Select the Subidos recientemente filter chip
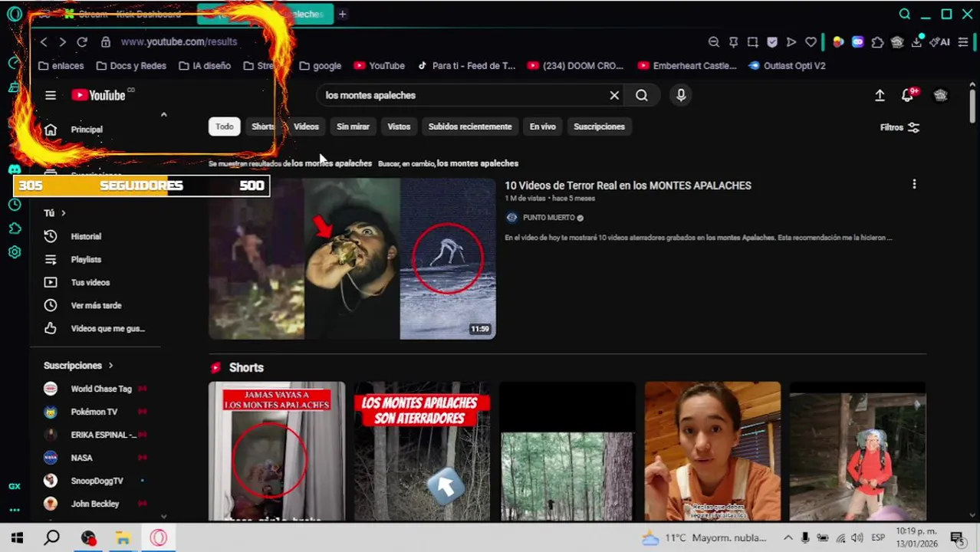Viewport: 980px width, 552px height. click(x=470, y=127)
